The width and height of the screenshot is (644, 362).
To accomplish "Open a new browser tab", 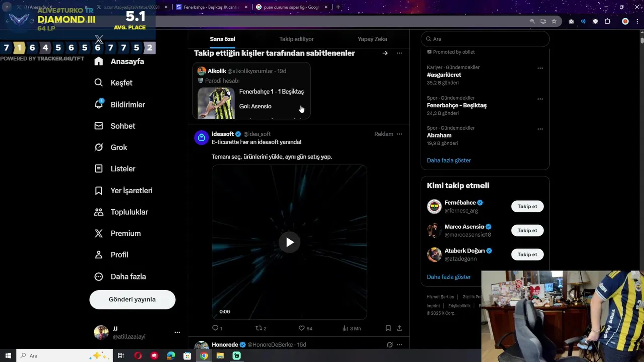I will (x=338, y=7).
